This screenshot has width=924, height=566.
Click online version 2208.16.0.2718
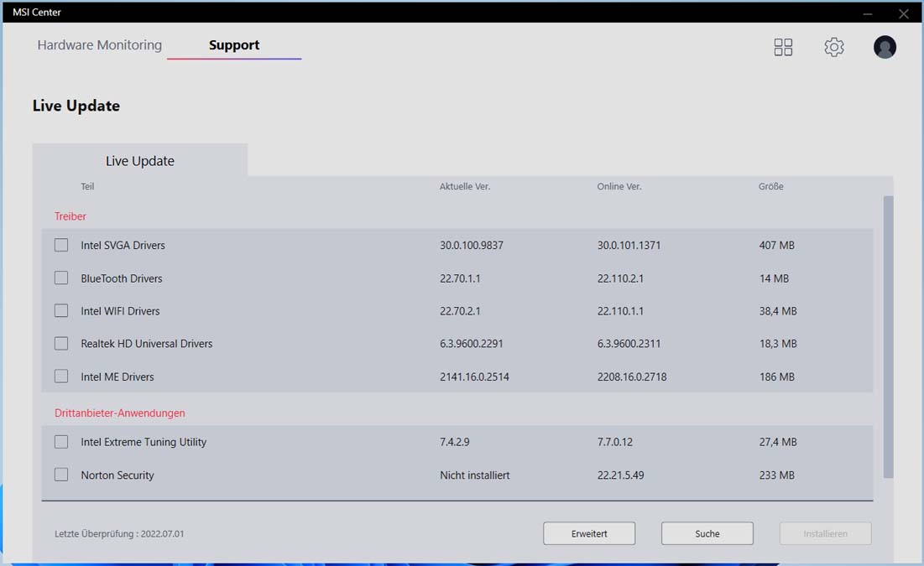[x=632, y=376]
